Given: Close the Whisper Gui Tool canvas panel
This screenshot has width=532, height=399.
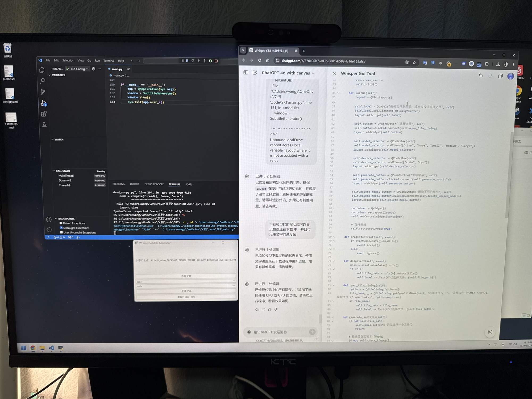Looking at the screenshot, I should click(x=334, y=73).
